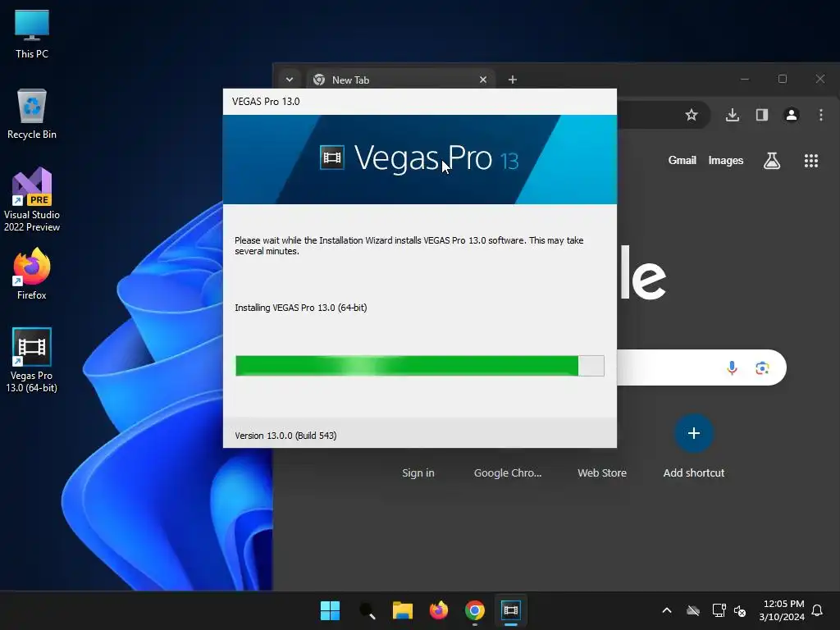Open the Google Chro... shortcut

pyautogui.click(x=507, y=473)
